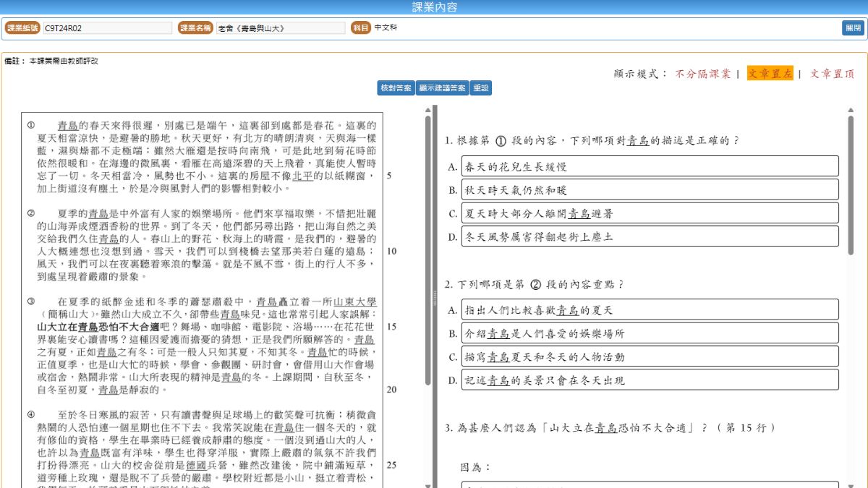This screenshot has height=488, width=868.
Task: Select answer A 春天的花兒生長緩慢
Action: 650,166
